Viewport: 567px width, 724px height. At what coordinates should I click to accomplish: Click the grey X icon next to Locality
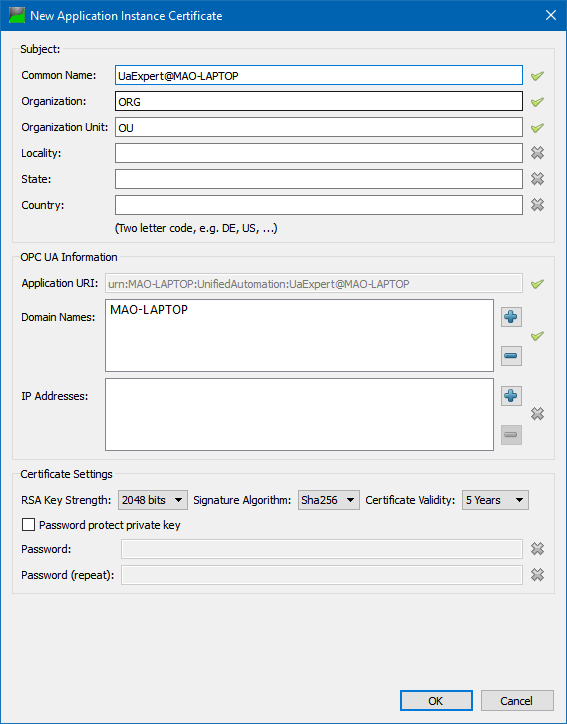537,153
